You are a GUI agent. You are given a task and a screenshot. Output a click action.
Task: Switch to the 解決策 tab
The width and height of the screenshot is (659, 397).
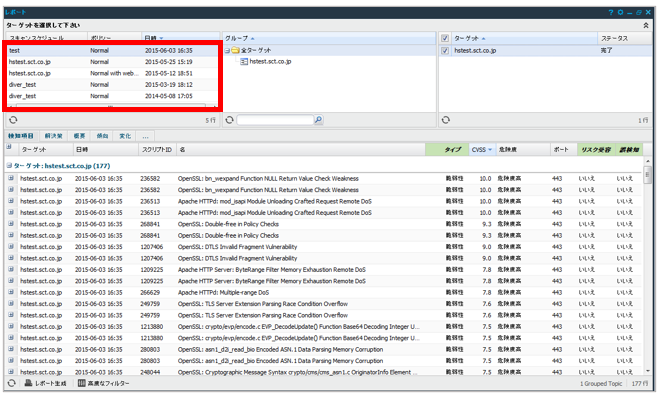click(x=53, y=136)
